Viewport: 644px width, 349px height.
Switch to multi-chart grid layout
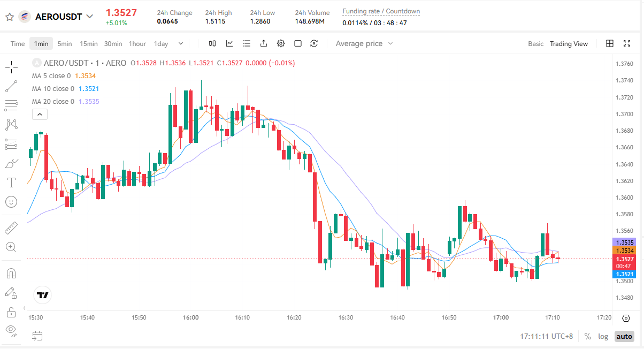(609, 43)
